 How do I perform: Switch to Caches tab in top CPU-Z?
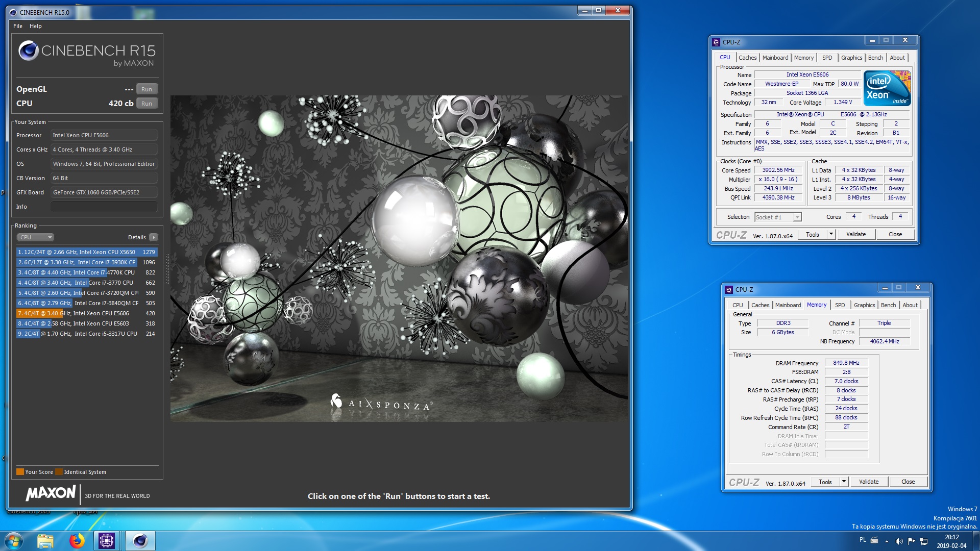coord(747,58)
